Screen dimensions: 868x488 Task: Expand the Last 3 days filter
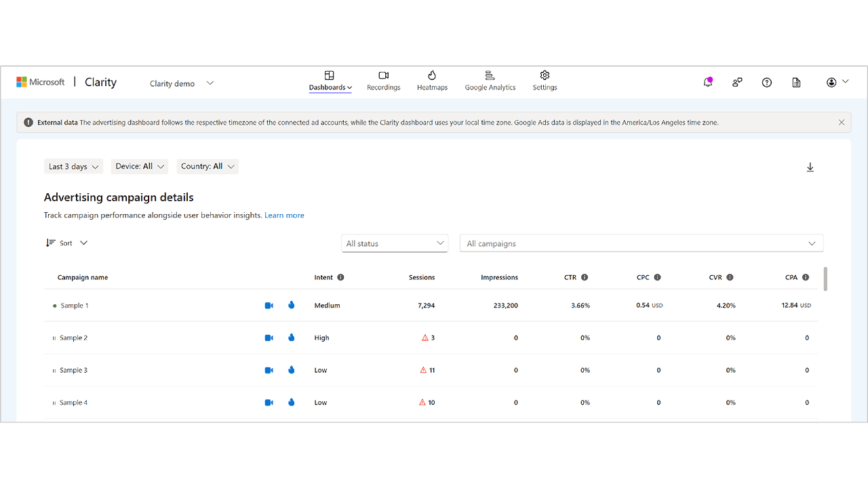tap(73, 167)
